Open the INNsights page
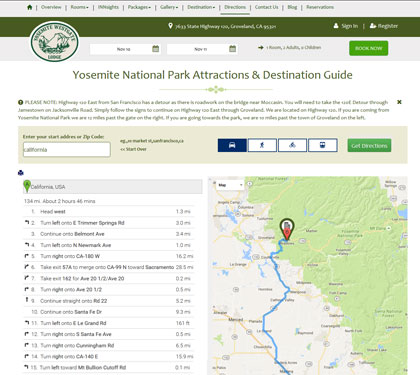Screen dimensions: 420x375 [108, 7]
